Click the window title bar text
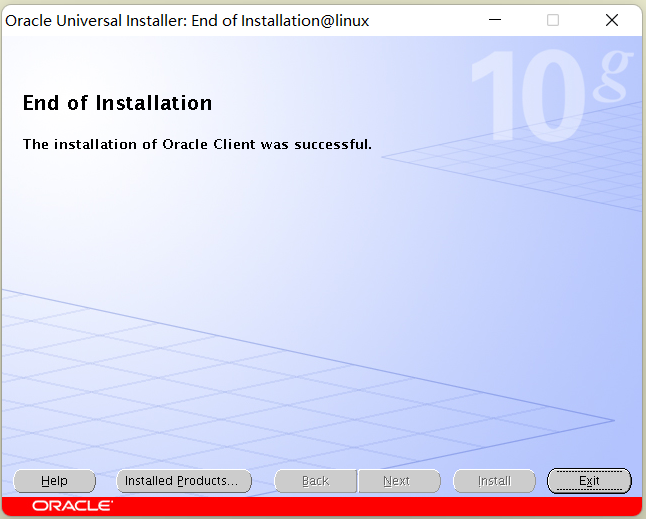646x519 pixels. (x=187, y=21)
